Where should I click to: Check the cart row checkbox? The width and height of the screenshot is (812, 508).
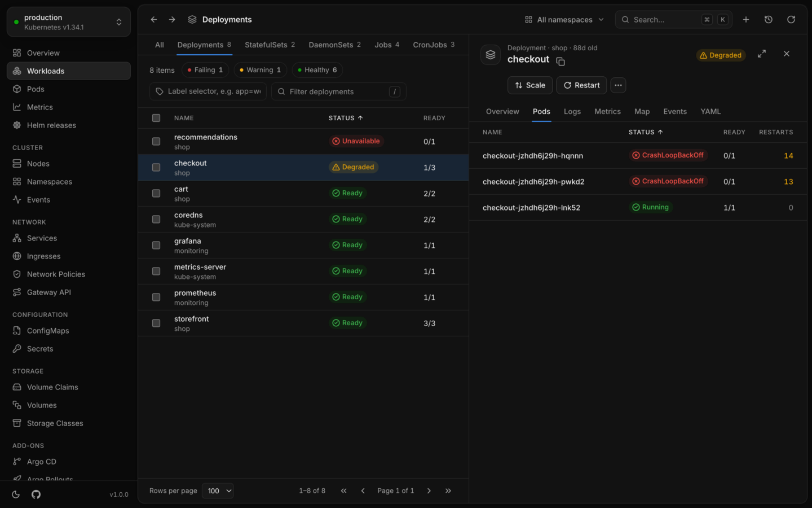156,194
